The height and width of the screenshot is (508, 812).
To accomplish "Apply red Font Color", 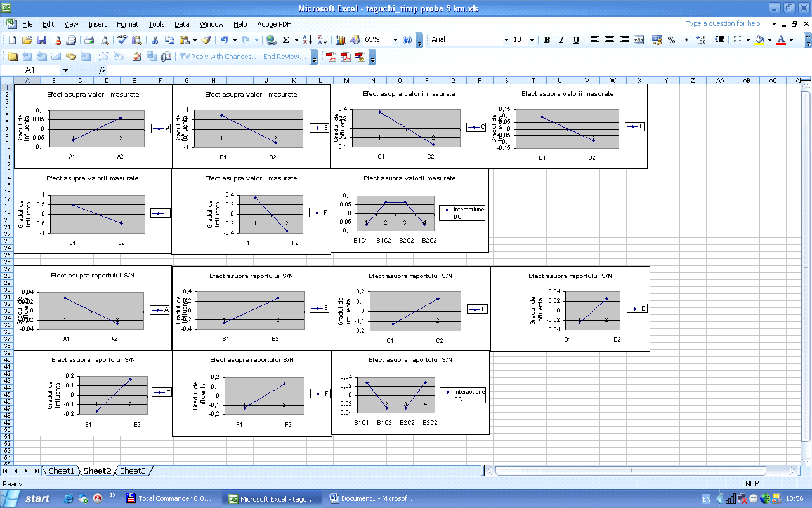I will point(781,40).
